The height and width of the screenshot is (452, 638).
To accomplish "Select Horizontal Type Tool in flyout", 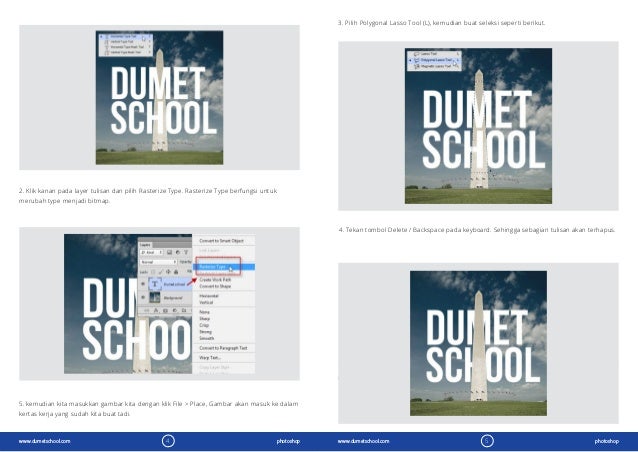I will (124, 36).
